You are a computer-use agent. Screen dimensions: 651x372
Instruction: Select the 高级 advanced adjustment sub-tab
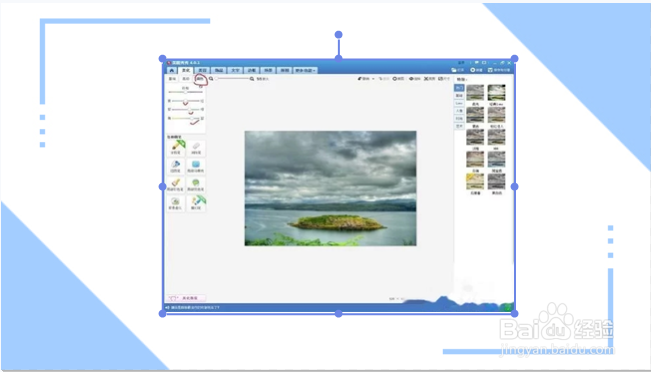click(186, 78)
